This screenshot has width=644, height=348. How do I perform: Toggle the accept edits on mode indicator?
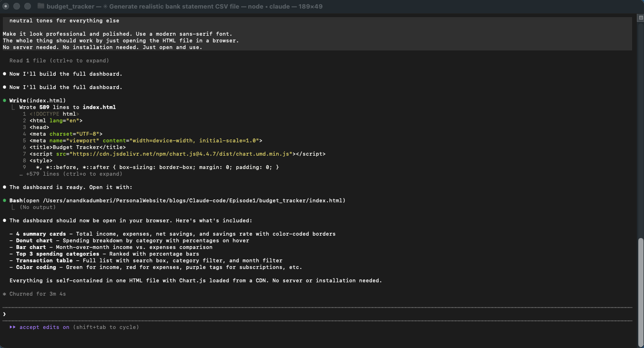[x=44, y=327]
